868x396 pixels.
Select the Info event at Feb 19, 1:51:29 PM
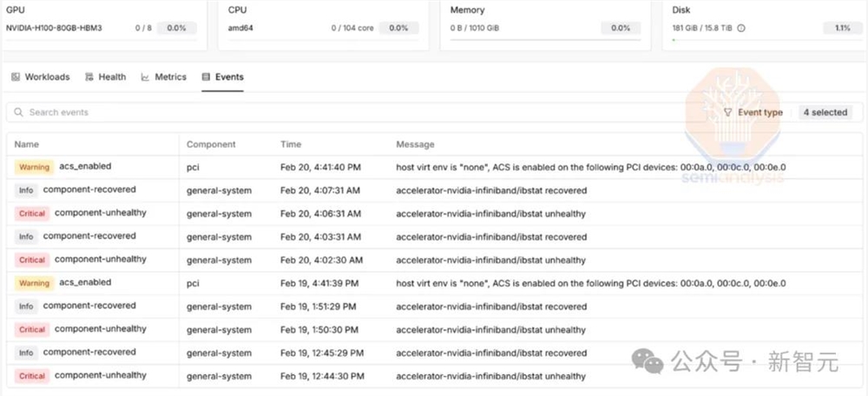[89, 306]
